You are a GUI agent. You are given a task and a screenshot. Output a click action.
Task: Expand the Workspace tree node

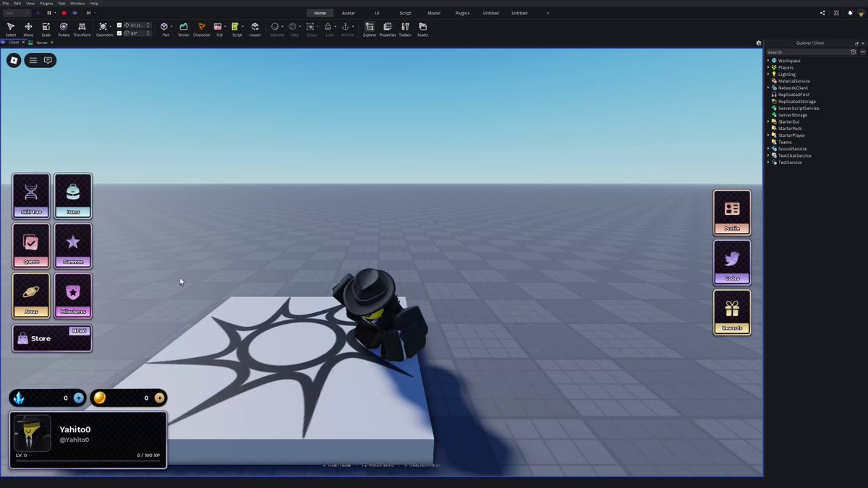768,61
